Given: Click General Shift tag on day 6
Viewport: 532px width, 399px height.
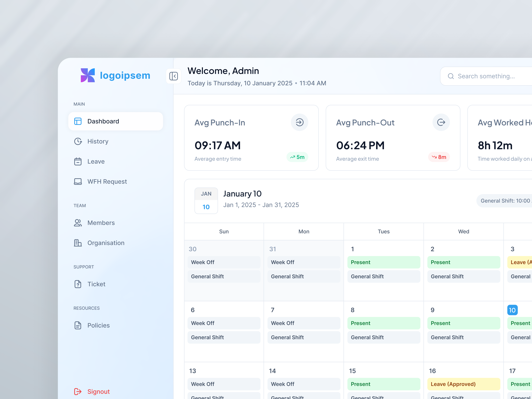Looking at the screenshot, I should (x=224, y=337).
